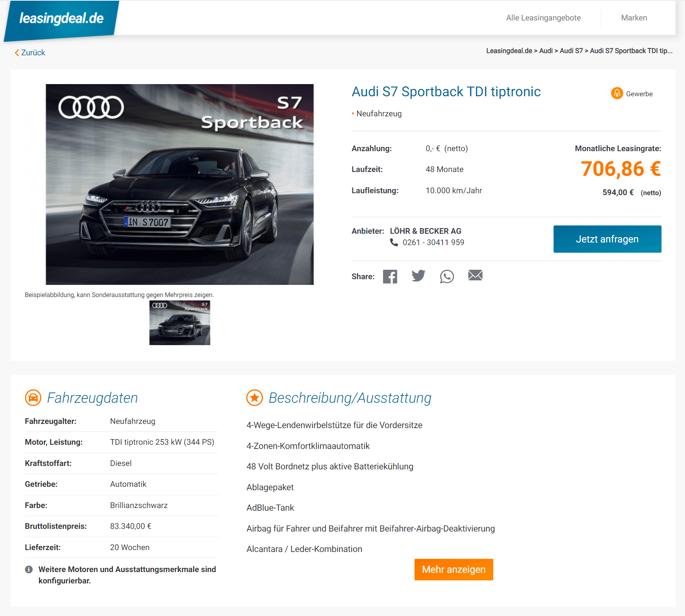685x616 pixels.
Task: Click the monthly rate 706,86 €
Action: point(621,169)
